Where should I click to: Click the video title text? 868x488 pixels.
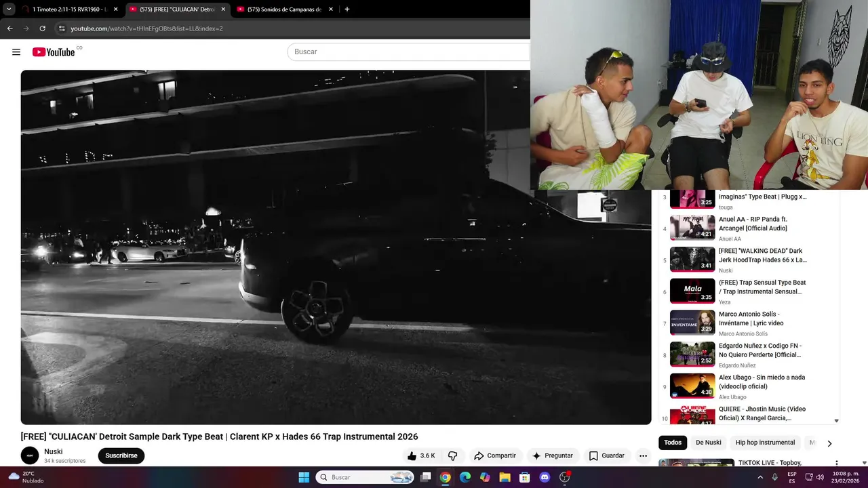coord(219,436)
